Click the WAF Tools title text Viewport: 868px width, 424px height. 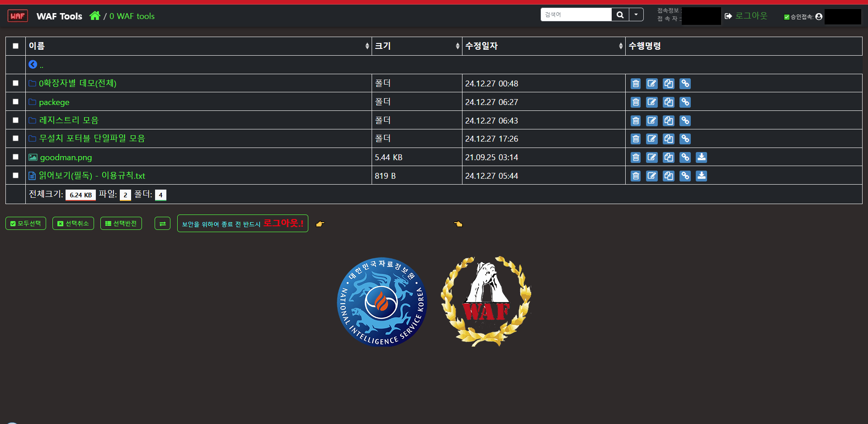point(59,16)
